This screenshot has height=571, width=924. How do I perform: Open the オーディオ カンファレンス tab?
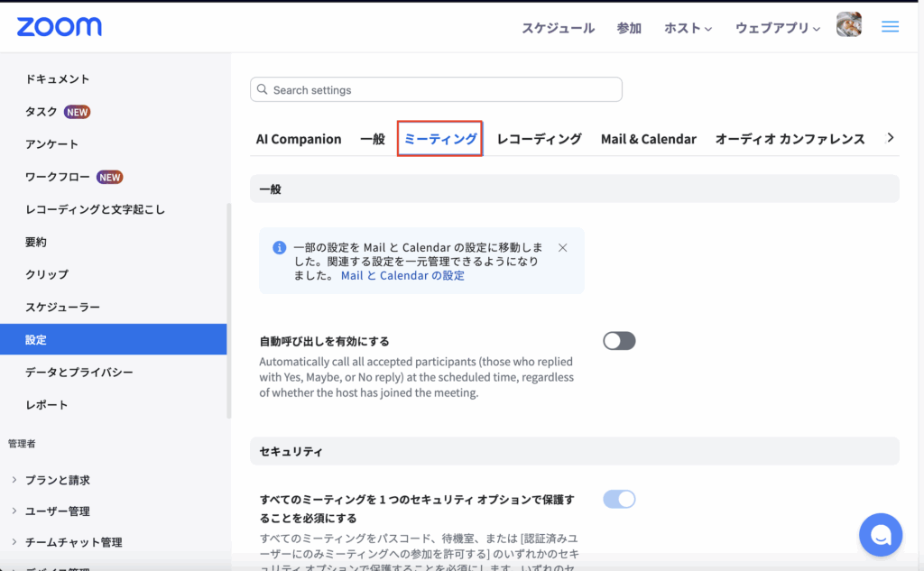click(790, 139)
